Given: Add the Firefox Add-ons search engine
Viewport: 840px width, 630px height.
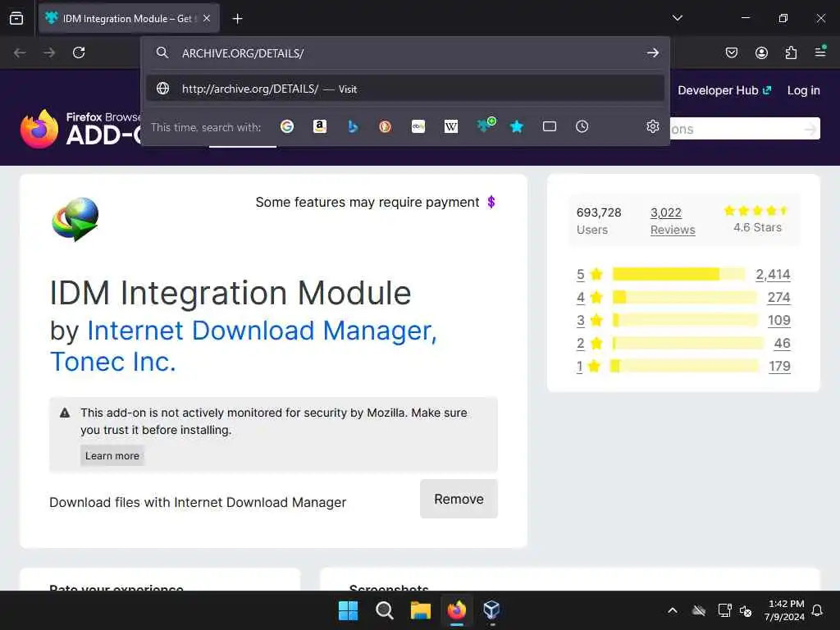Looking at the screenshot, I should point(486,126).
